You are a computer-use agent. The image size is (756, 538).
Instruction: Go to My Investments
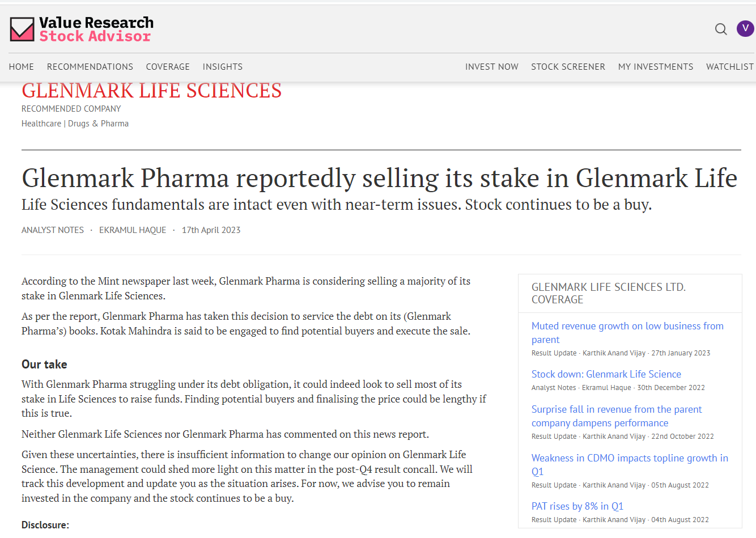pos(656,67)
